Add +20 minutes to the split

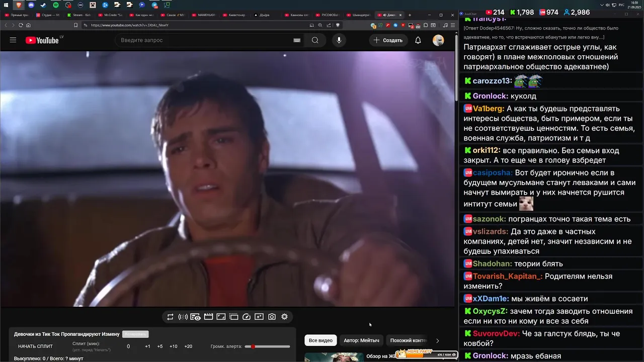[188, 346]
